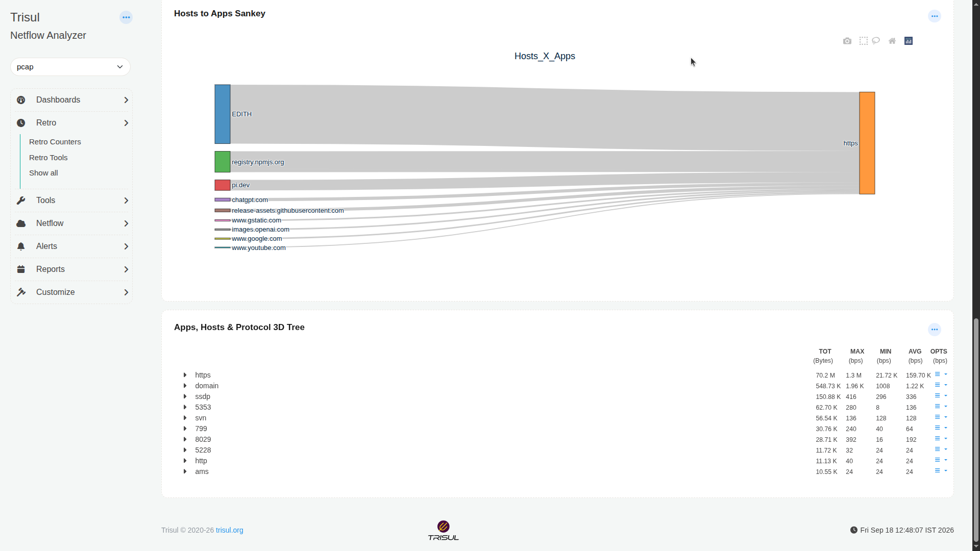Open Retro Counters
Viewport: 980px width, 551px height.
pyautogui.click(x=55, y=142)
